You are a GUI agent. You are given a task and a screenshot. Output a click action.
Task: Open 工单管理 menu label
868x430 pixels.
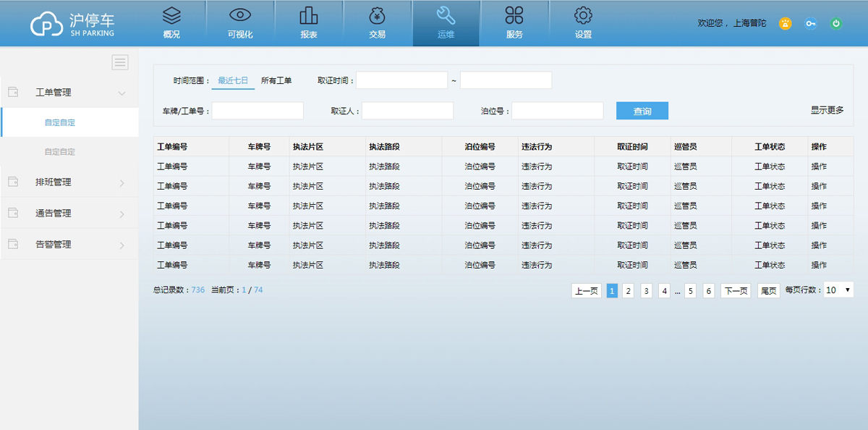tap(54, 93)
